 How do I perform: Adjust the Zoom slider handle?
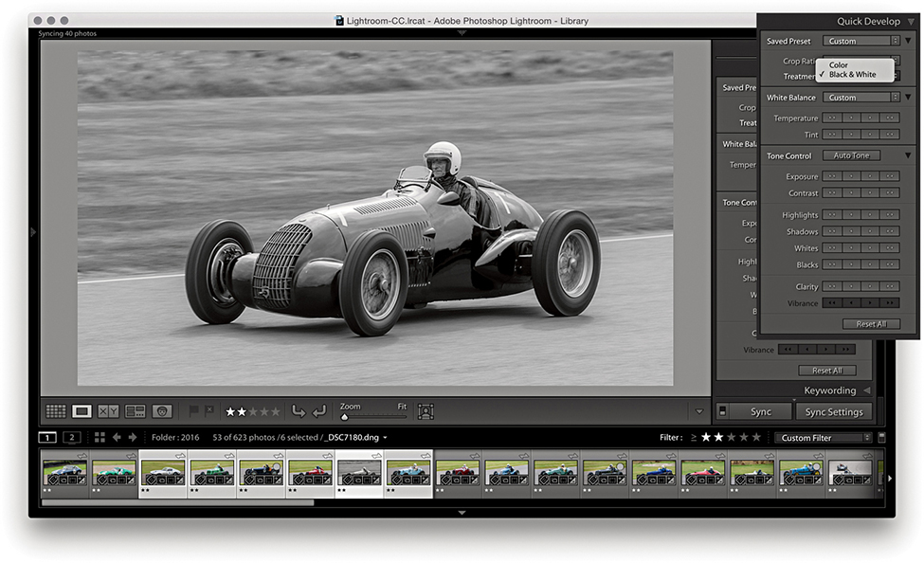[344, 416]
